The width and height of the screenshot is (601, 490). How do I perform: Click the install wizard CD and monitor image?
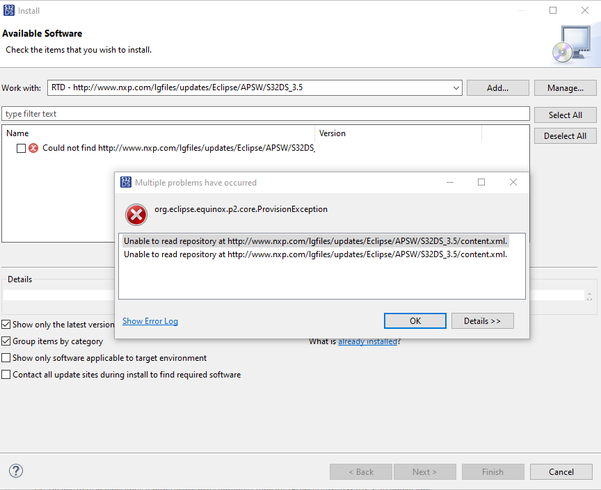click(571, 44)
